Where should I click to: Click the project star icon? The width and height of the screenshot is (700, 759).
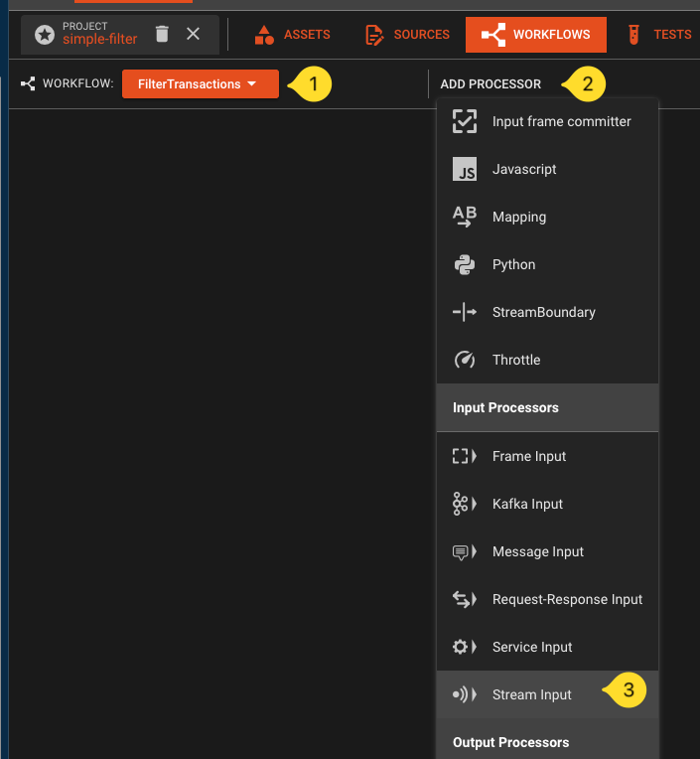coord(45,35)
